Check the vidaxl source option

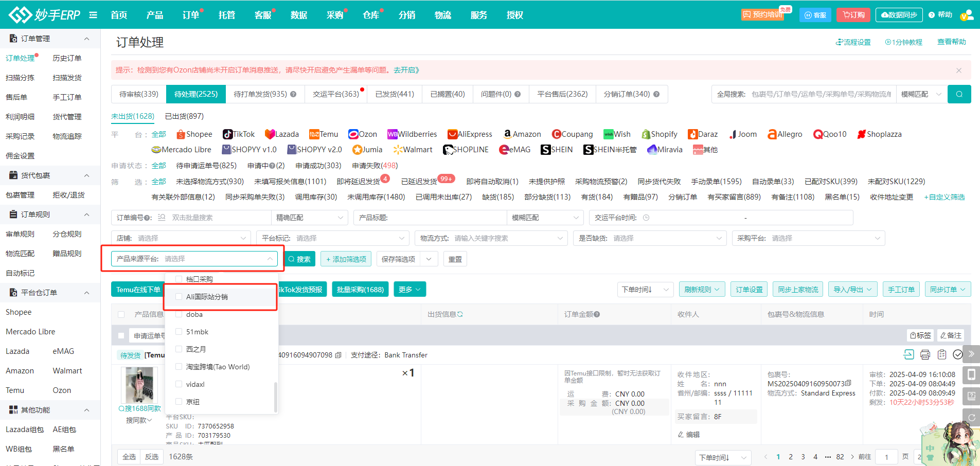click(x=179, y=384)
